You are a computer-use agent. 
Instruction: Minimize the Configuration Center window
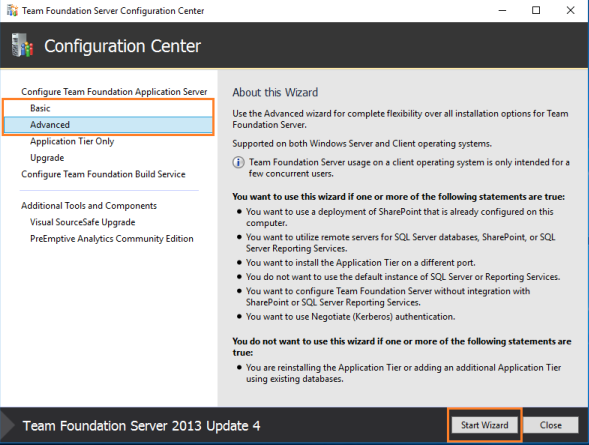click(502, 11)
